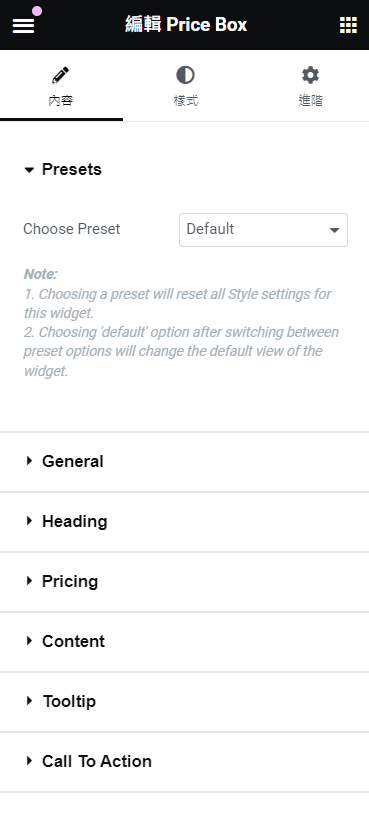The image size is (369, 815).
Task: Expand the Content section
Action: point(184,641)
